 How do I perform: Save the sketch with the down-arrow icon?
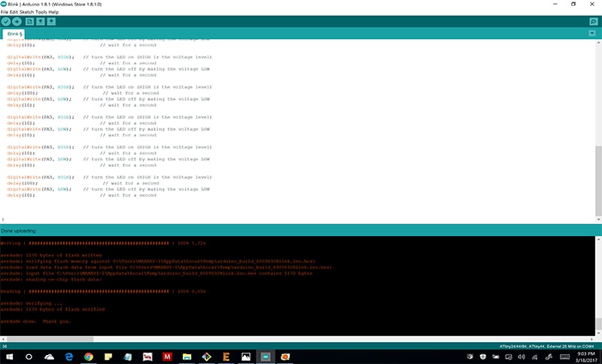click(x=51, y=22)
